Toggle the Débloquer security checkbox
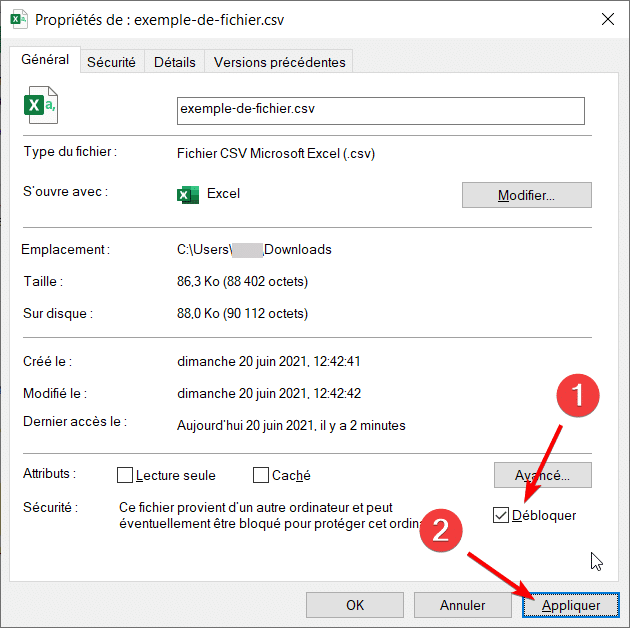Image resolution: width=630 pixels, height=628 pixels. coord(501,515)
